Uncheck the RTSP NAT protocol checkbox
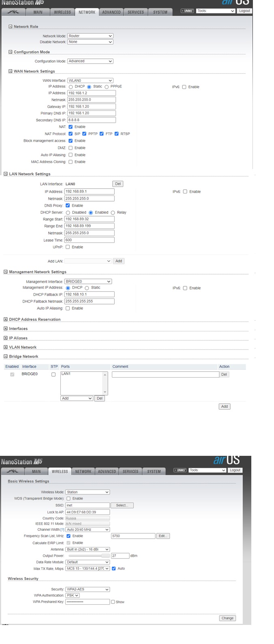 coord(116,134)
